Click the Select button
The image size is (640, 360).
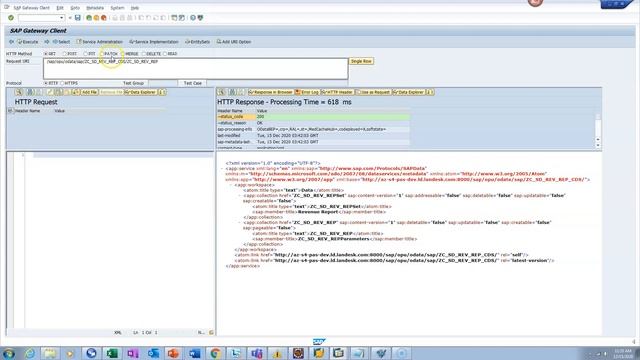(61, 42)
